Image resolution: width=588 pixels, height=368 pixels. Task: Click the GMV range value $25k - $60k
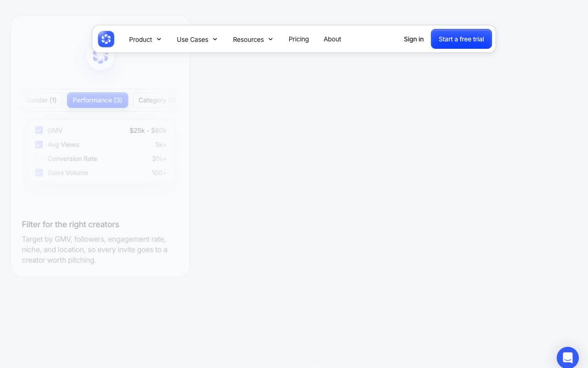tap(148, 131)
